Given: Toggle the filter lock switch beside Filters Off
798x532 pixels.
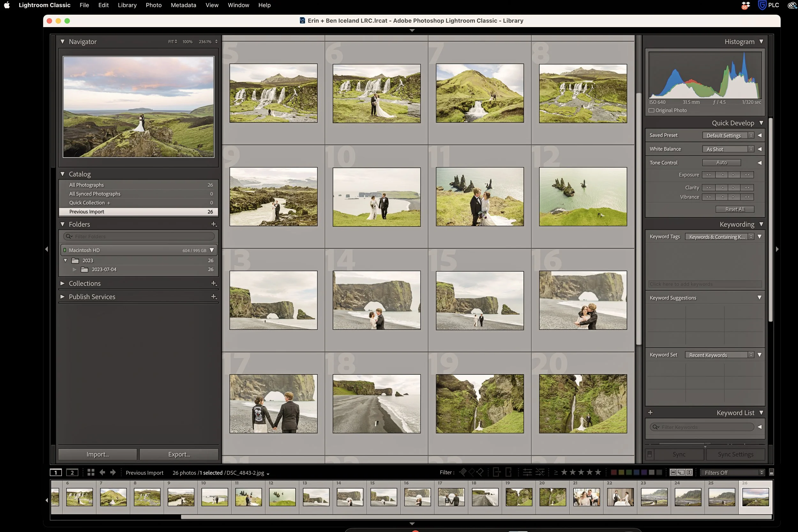Looking at the screenshot, I should click(771, 472).
